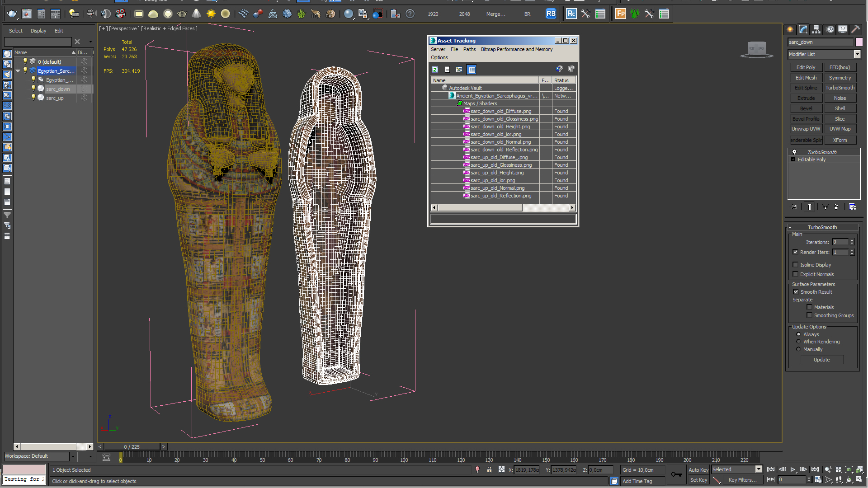Open the Rendered Frame Window icon
Viewport: 868px width, 488px height.
point(27,14)
